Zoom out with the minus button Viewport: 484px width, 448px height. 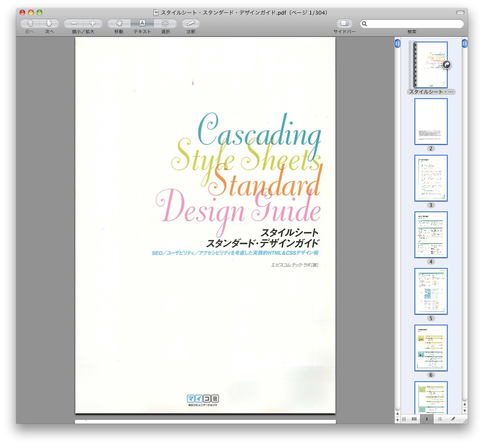pyautogui.click(x=74, y=24)
